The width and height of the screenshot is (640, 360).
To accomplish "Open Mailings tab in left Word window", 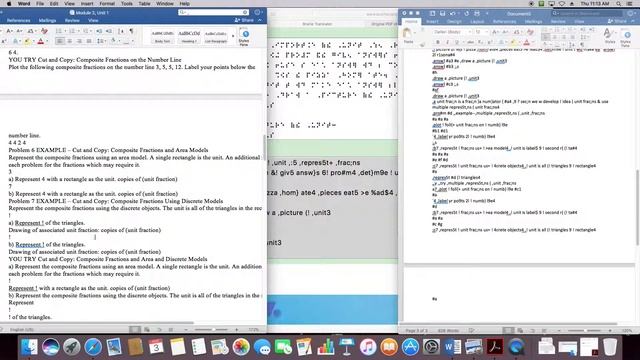I will coord(47,20).
